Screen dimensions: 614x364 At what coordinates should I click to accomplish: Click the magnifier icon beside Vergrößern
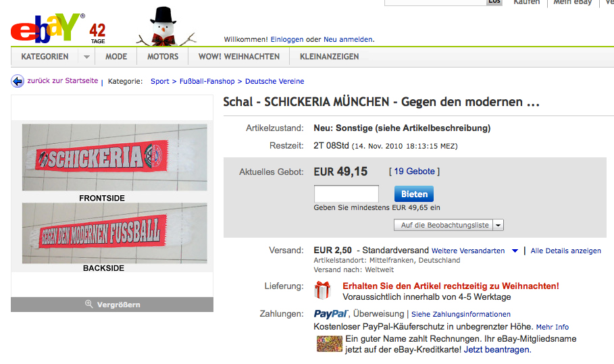(x=89, y=304)
